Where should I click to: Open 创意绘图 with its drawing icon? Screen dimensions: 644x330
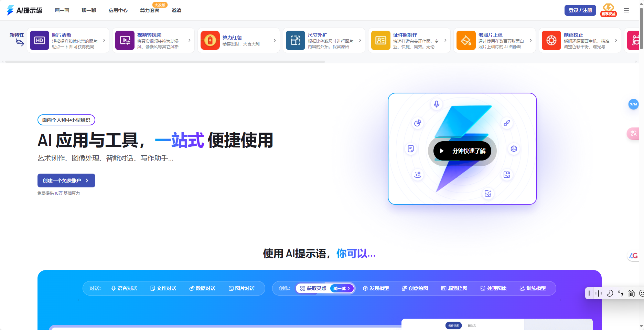pyautogui.click(x=404, y=288)
